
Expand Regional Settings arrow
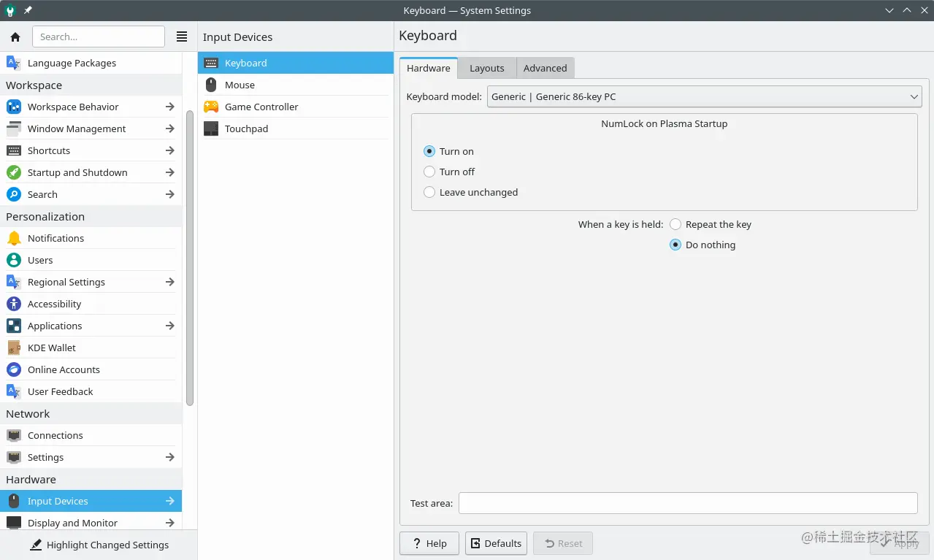(x=169, y=282)
